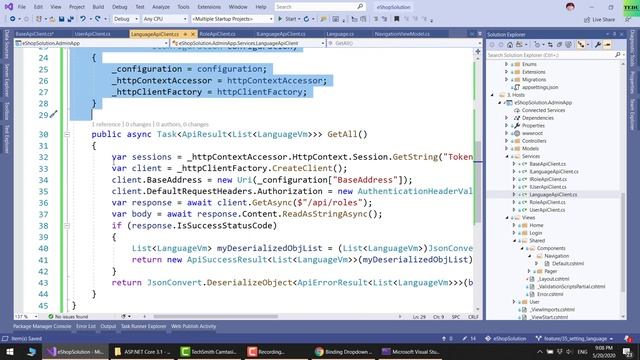This screenshot has width=640, height=360.
Task: Click the top Search box
Action: 319,7
